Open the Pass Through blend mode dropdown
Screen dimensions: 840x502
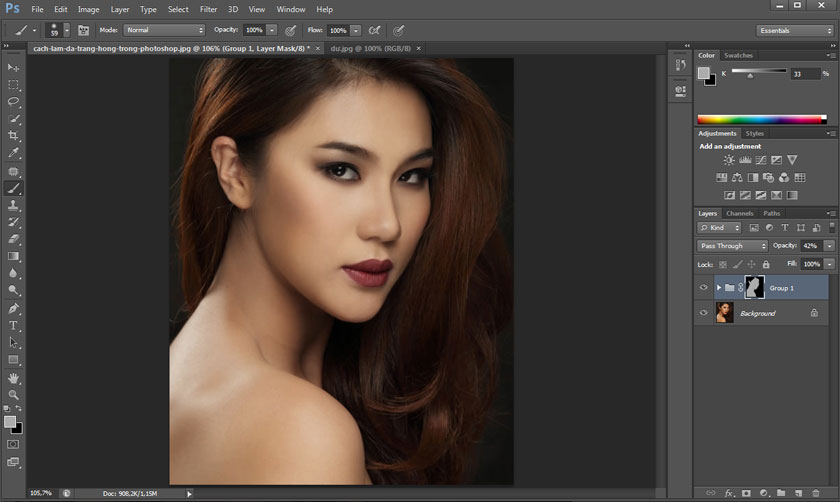point(733,246)
